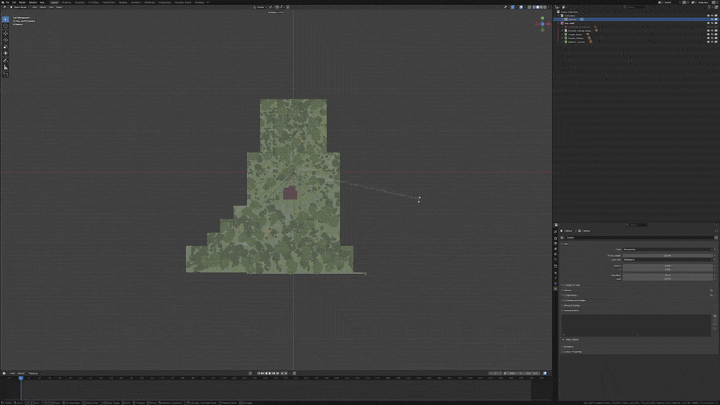The height and width of the screenshot is (405, 720).
Task: Click the blue timeline playhead marker
Action: click(x=21, y=378)
